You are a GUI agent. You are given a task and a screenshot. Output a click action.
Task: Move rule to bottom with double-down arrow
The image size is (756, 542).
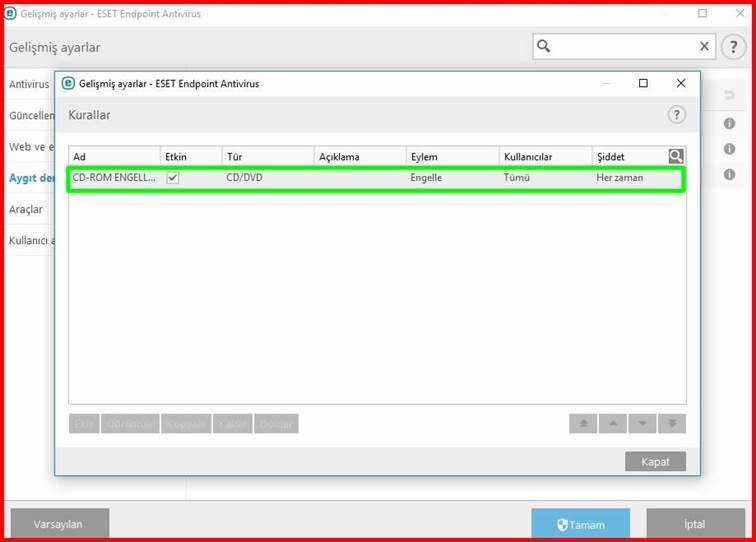click(672, 423)
